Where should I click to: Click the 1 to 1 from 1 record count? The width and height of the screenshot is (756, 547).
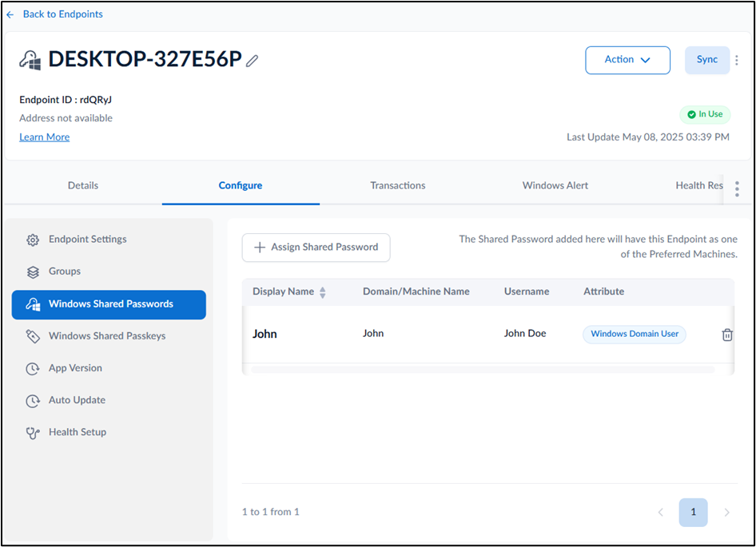pos(270,513)
